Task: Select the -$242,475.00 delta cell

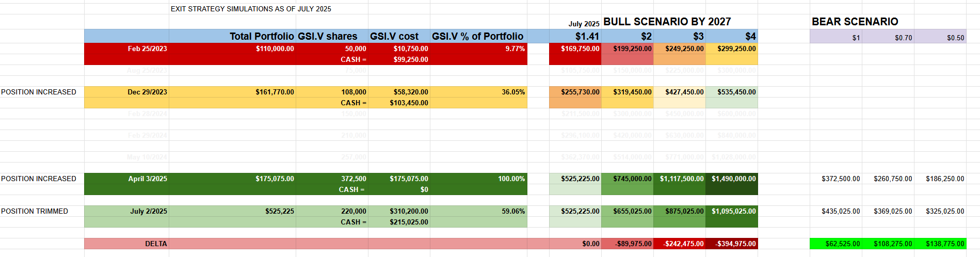Action: (680, 244)
